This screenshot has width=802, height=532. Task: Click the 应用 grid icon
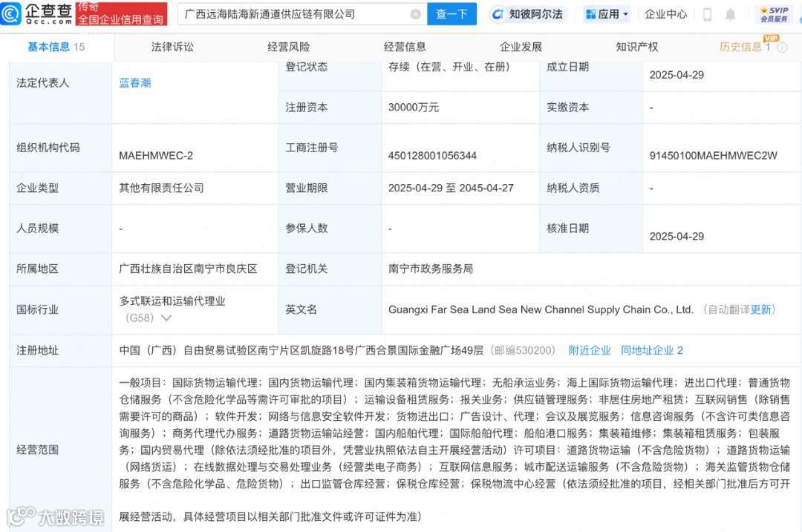point(591,14)
